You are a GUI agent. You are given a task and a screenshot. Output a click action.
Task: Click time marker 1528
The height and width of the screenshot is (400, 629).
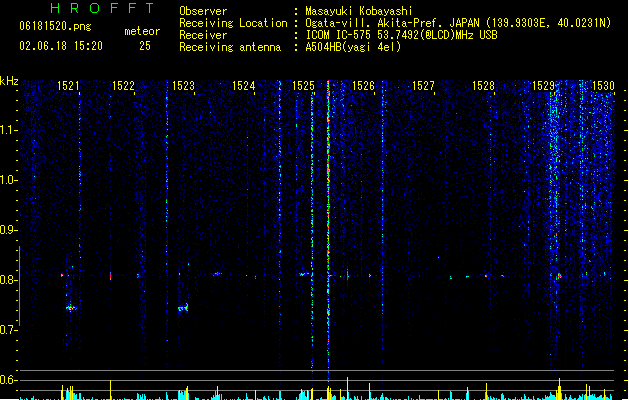tap(483, 86)
